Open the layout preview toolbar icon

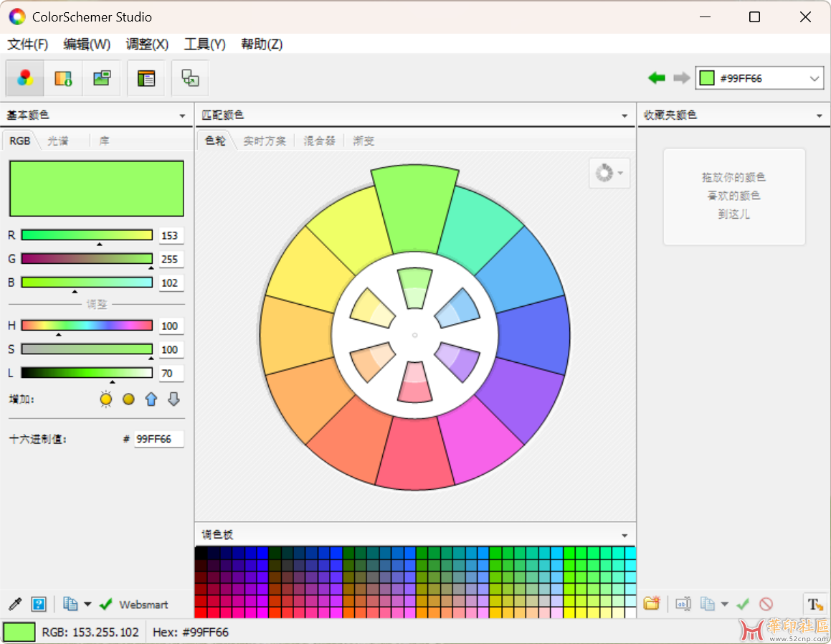(x=146, y=78)
